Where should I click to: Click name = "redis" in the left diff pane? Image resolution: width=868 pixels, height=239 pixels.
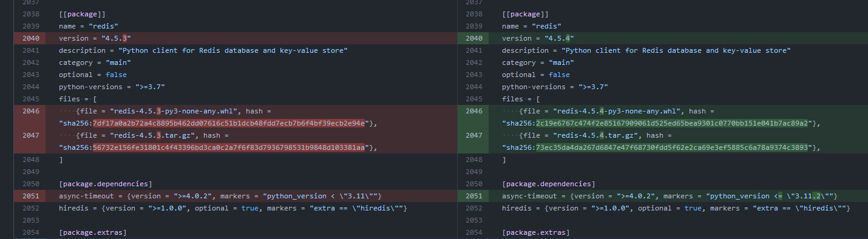pos(89,26)
